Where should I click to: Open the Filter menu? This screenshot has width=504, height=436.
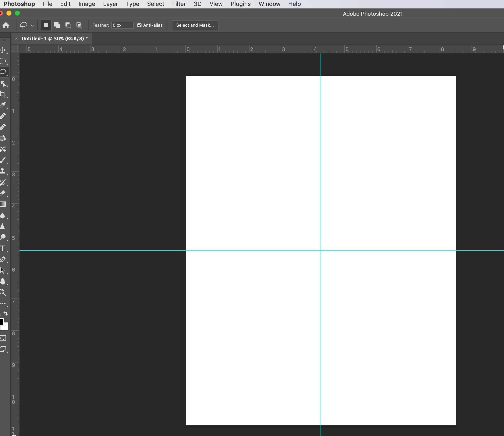179,4
